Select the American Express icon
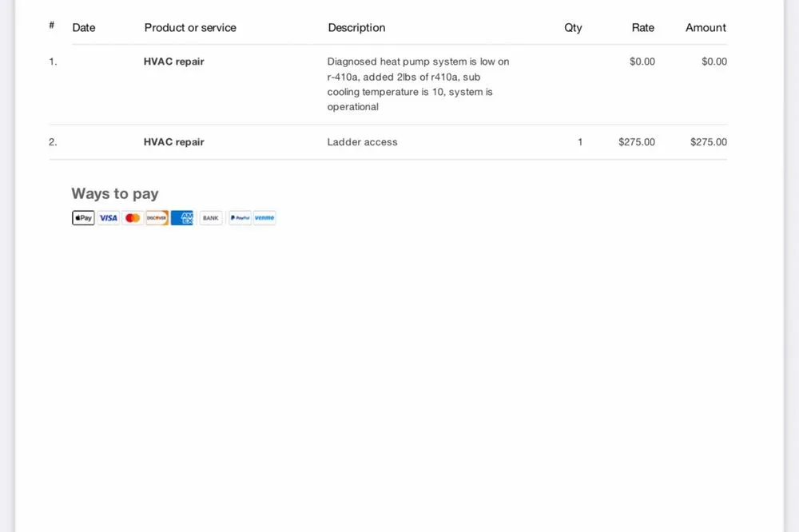This screenshot has width=799, height=532. pos(182,218)
